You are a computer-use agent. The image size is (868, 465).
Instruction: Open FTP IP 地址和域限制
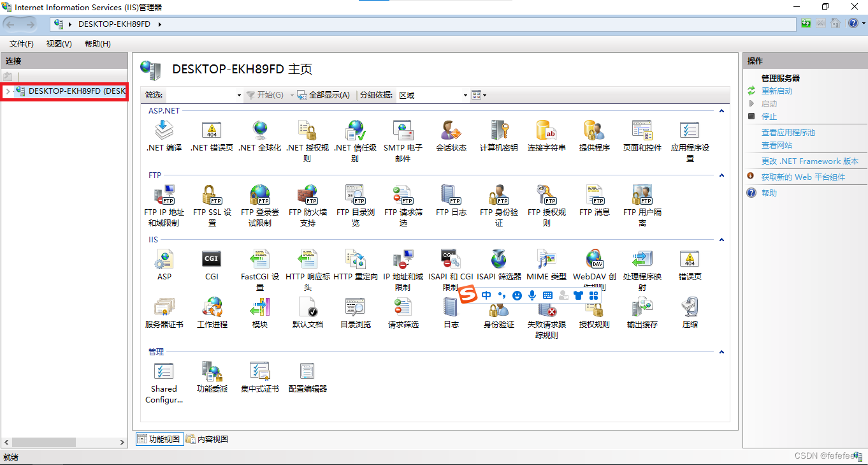[164, 205]
